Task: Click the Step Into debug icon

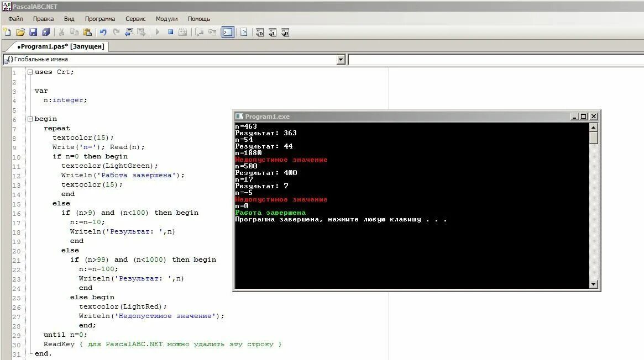Action: (212, 32)
